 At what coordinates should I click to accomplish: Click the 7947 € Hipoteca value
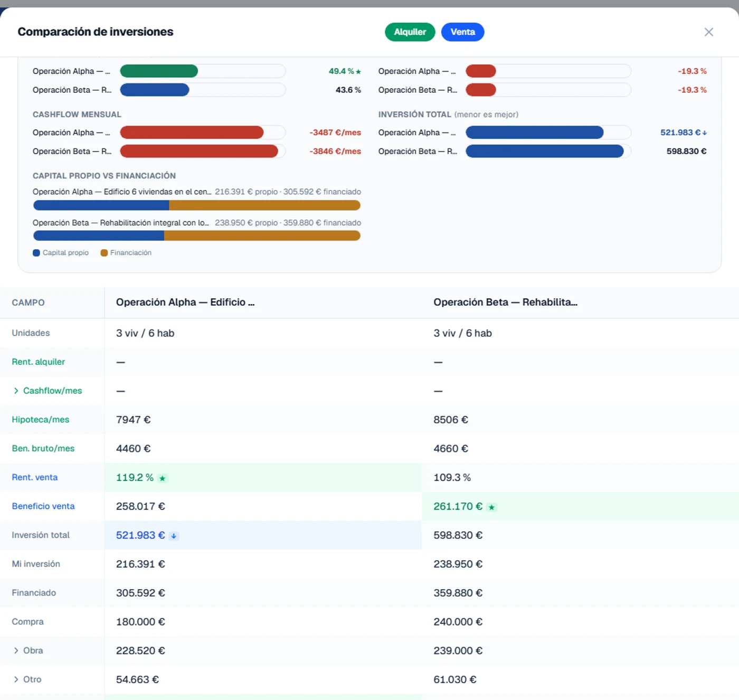(133, 420)
